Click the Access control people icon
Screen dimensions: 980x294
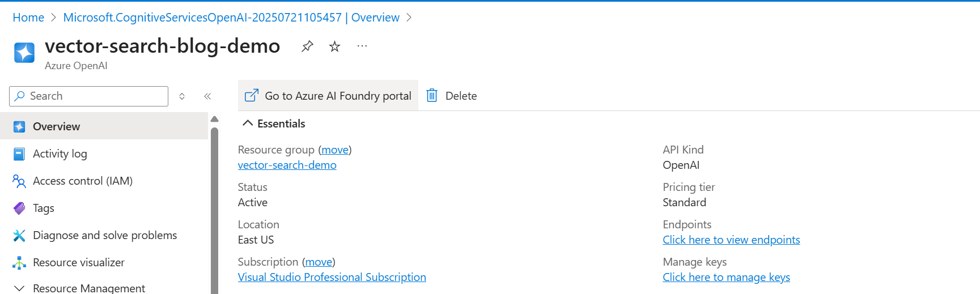(19, 181)
